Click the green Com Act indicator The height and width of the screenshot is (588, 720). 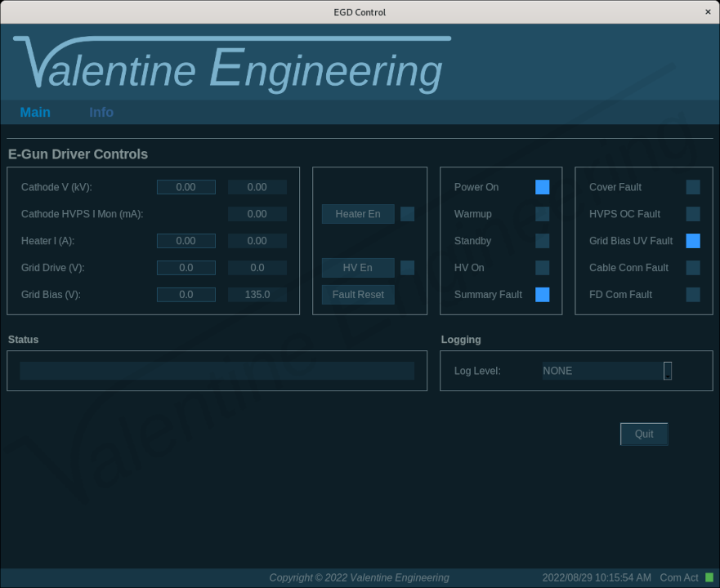pos(709,577)
